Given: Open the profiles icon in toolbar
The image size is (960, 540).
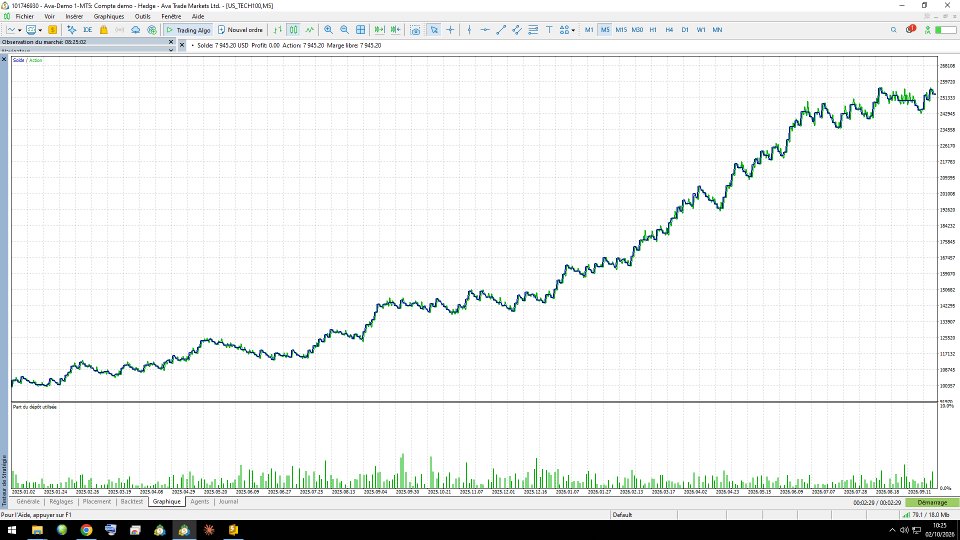Looking at the screenshot, I should coord(31,29).
